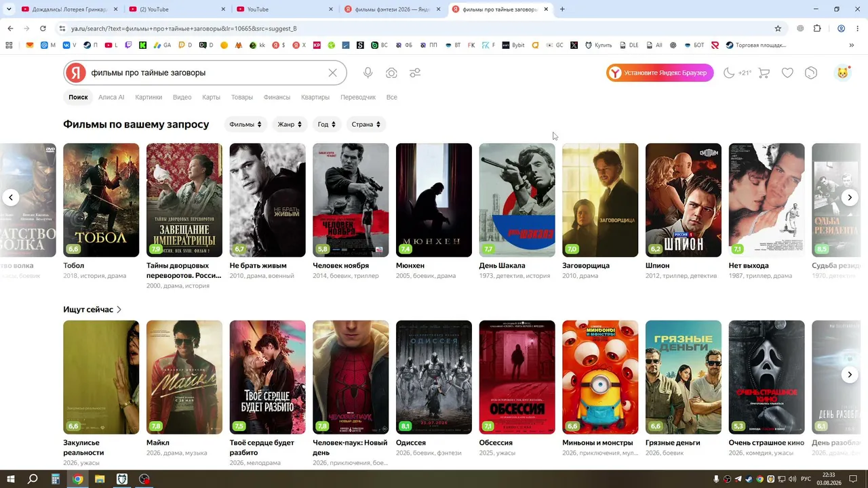Start voice search with the microphone icon
The height and width of the screenshot is (488, 868).
(x=368, y=73)
